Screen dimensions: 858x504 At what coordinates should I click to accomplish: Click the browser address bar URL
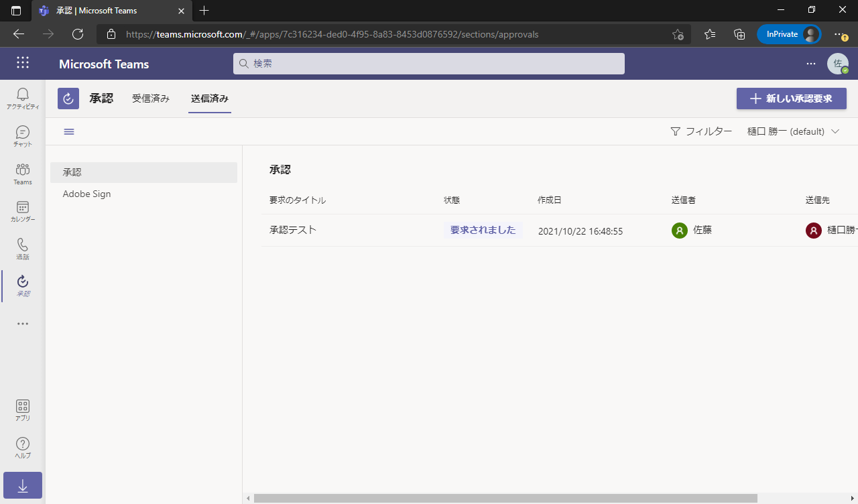coord(332,34)
